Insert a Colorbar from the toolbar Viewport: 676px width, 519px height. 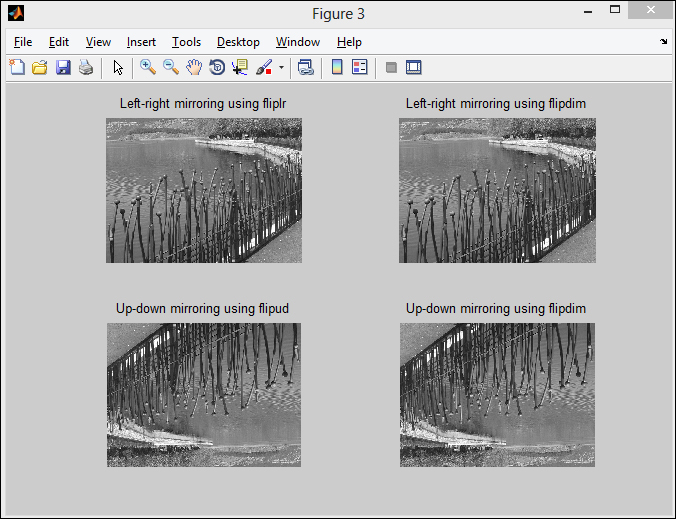(337, 68)
